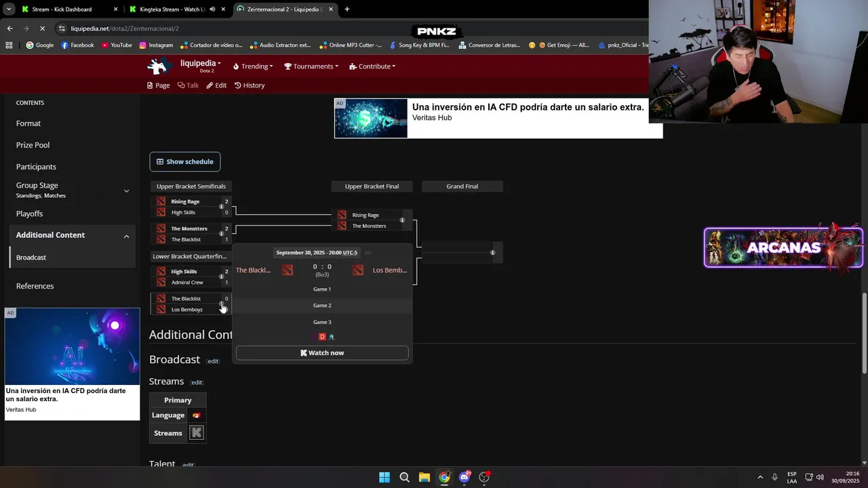Switch to the Page tab
The height and width of the screenshot is (488, 868).
click(x=159, y=85)
